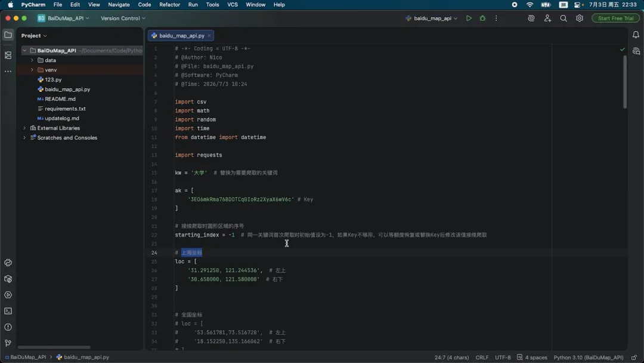Click the editor vertical scrollbar
This screenshot has height=363, width=644.
pos(625,81)
